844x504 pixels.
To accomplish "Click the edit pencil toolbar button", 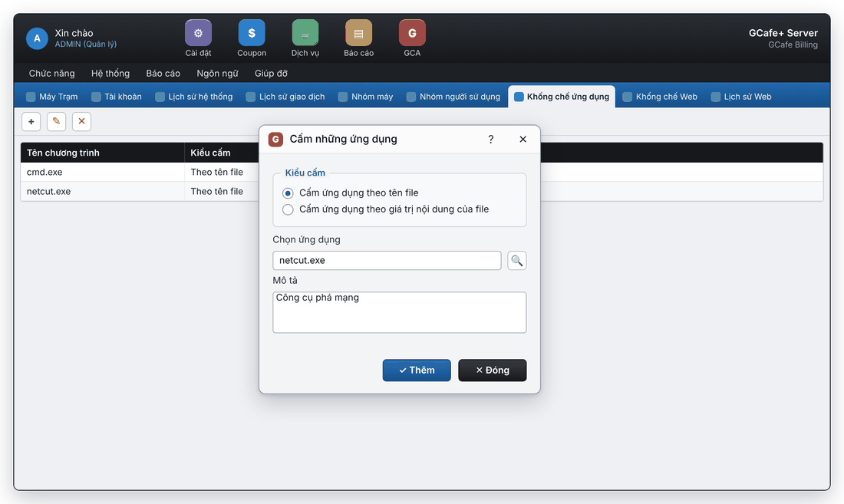I will [57, 121].
